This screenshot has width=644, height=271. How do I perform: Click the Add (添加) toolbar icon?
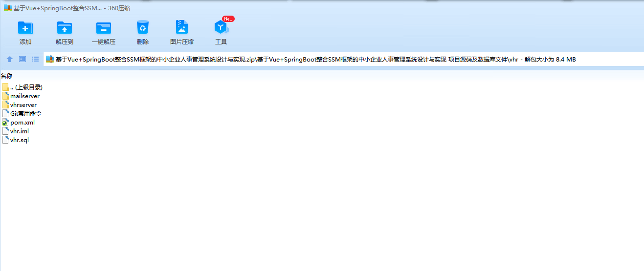pos(25,28)
